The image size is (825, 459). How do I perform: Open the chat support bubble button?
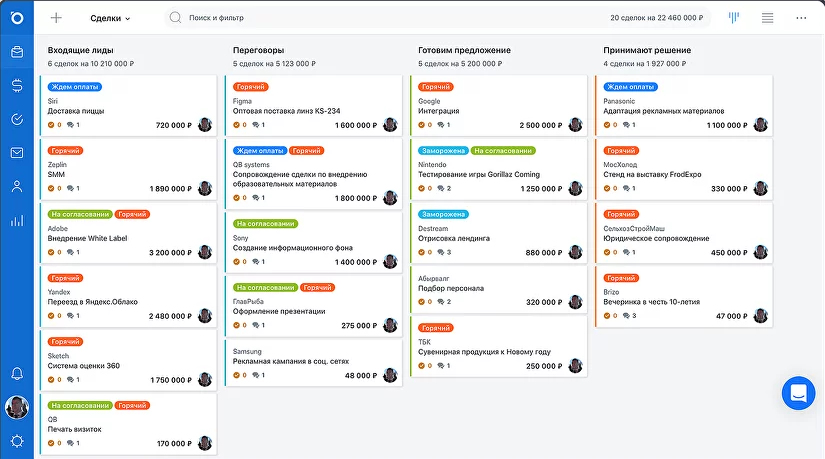click(x=798, y=393)
